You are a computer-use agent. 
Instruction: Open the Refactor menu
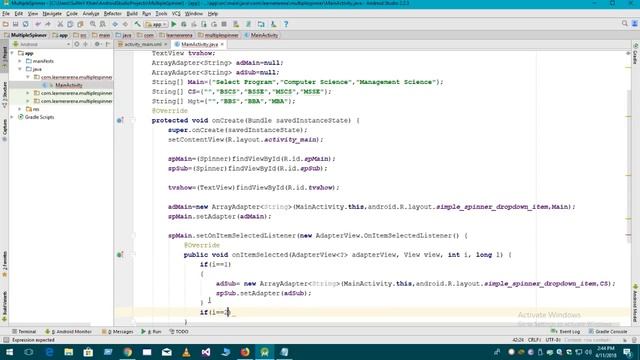pos(112,13)
